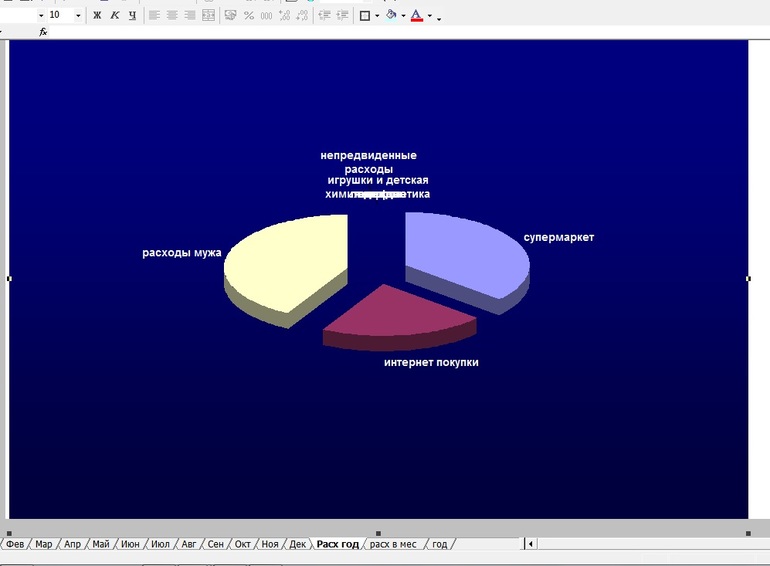
Task: Toggle italic (К) formatting
Action: (x=114, y=15)
